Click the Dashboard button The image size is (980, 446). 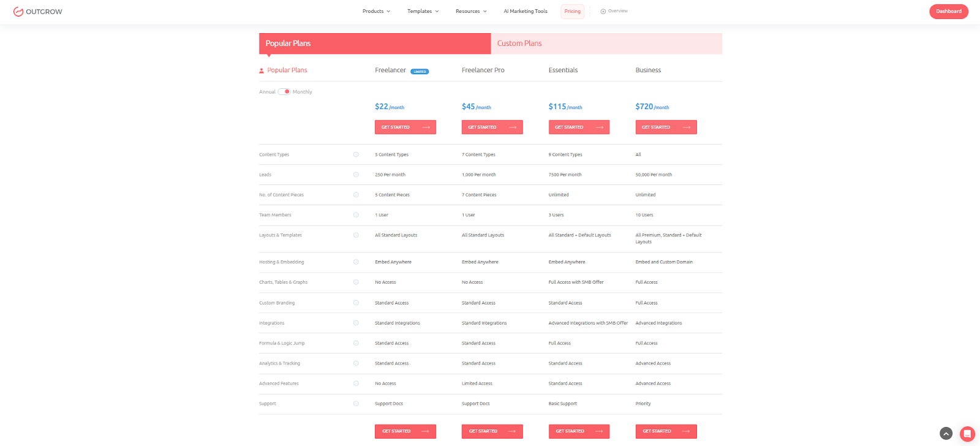pyautogui.click(x=948, y=12)
